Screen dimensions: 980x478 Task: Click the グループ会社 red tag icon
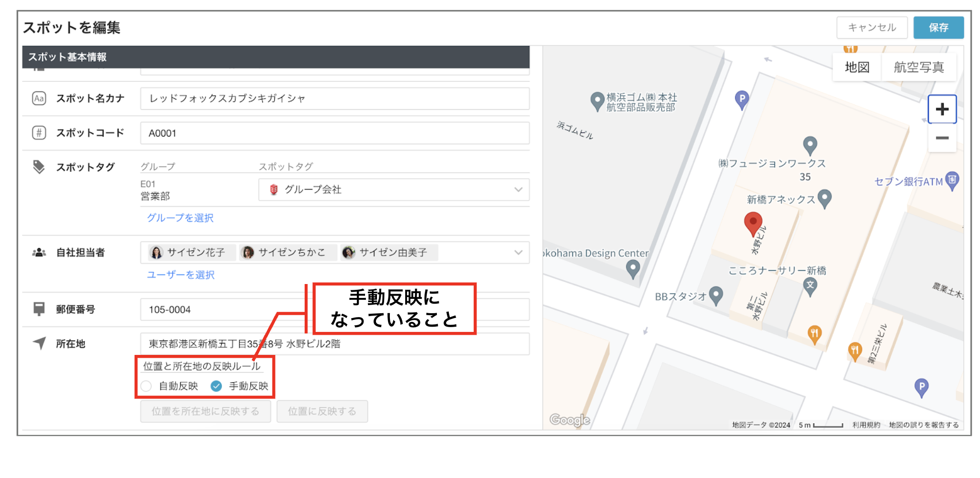[273, 190]
